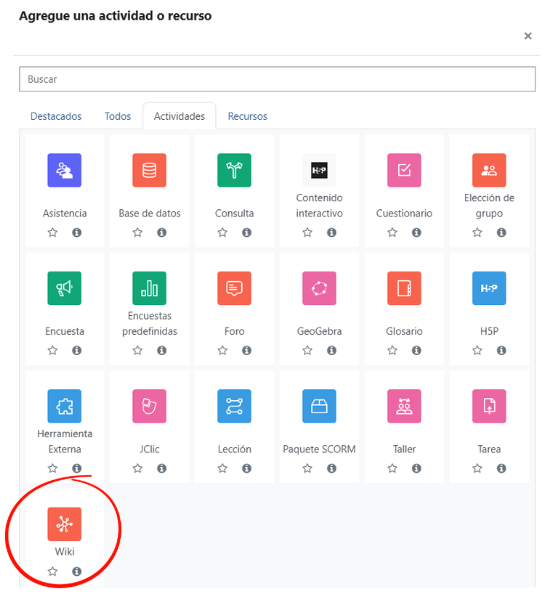
Task: Select the Wiki activity icon
Action: [x=64, y=524]
